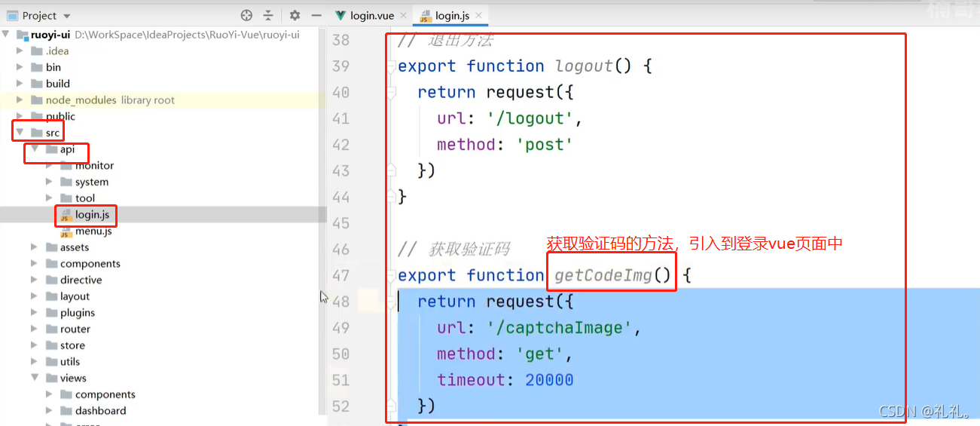Close the login.js tab

coord(479,15)
